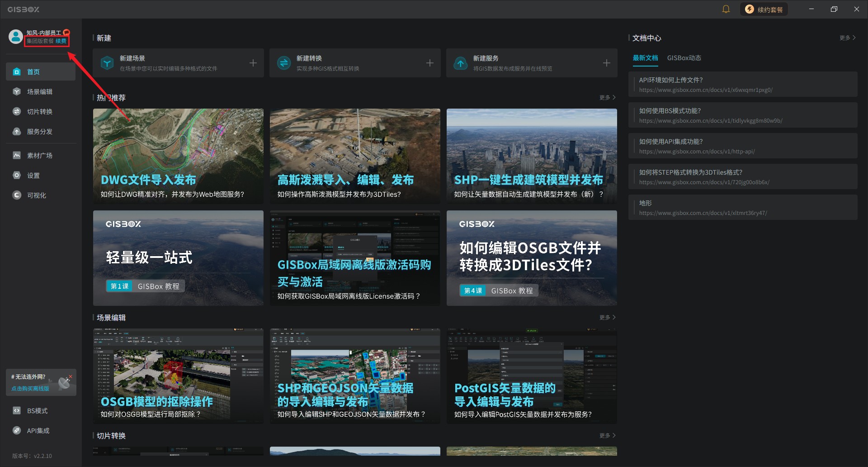
Task: Click the 场景编辑 sidebar icon
Action: (17, 91)
